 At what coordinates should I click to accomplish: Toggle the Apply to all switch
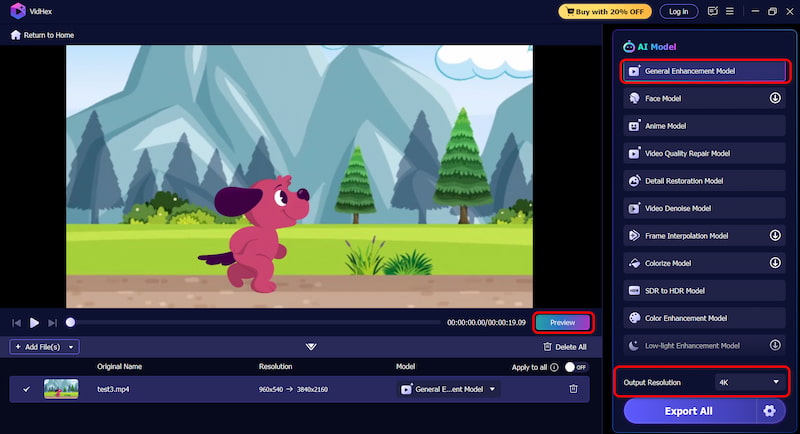click(576, 367)
